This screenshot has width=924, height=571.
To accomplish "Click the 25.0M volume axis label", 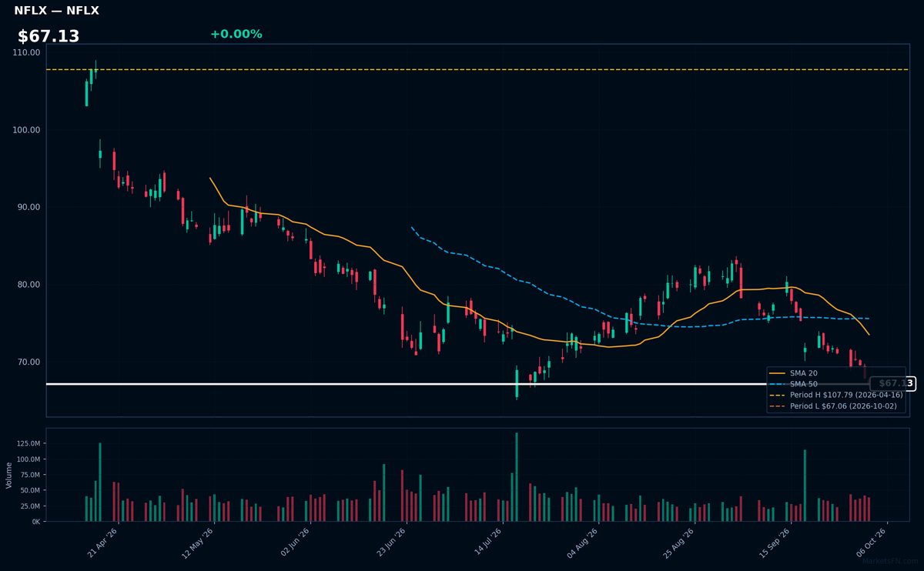I will click(x=32, y=506).
